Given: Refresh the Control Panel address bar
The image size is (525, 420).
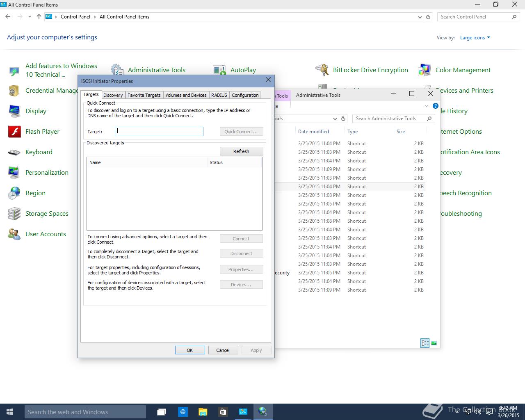Looking at the screenshot, I should pos(428,17).
